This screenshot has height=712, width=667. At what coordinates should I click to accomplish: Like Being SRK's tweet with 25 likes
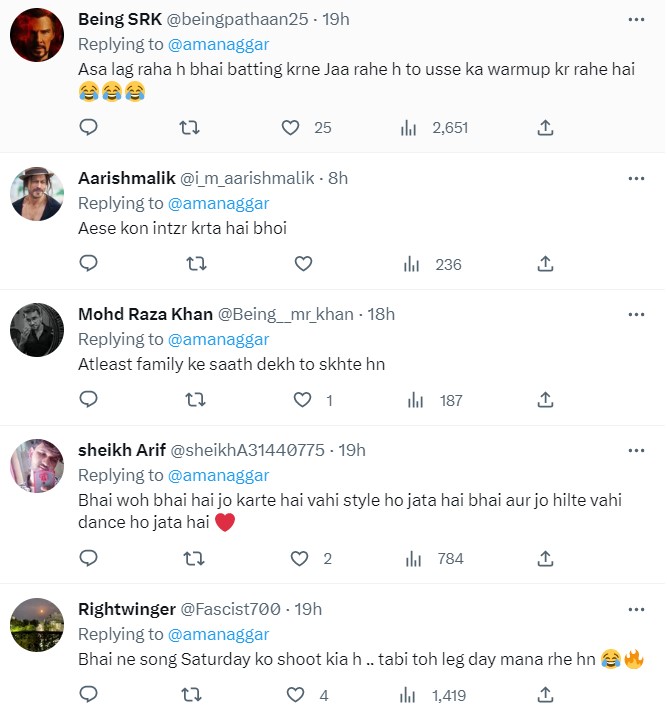[291, 127]
